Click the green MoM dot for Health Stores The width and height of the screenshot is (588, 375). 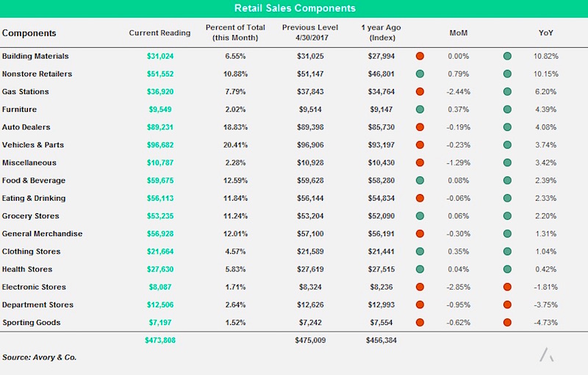(x=420, y=269)
